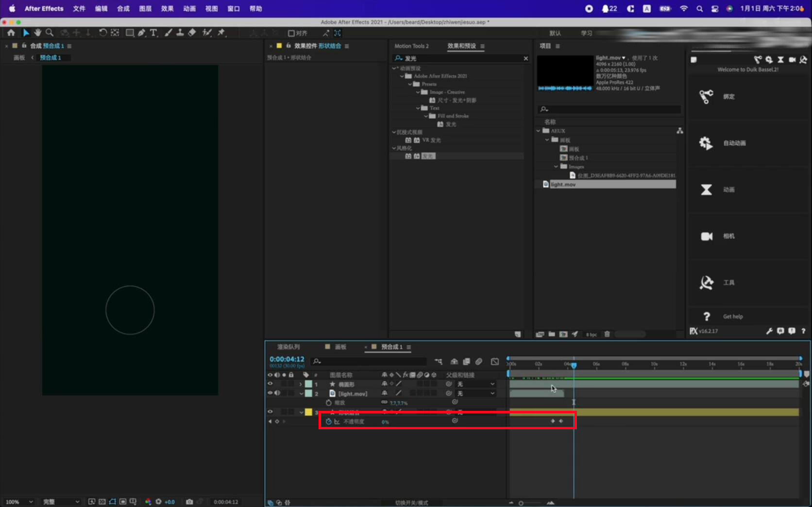The width and height of the screenshot is (812, 507).
Task: Open Duik 自动动画 automation panel
Action: tap(748, 143)
